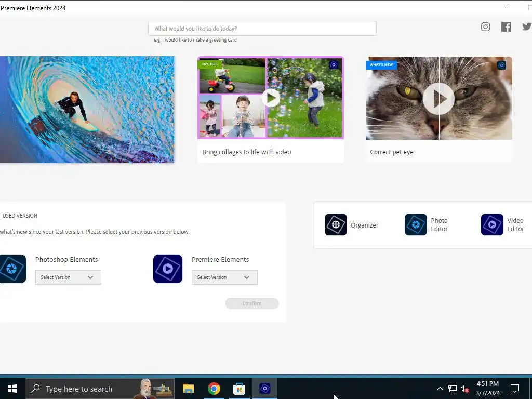Click the Photo Editor label

pos(440,224)
